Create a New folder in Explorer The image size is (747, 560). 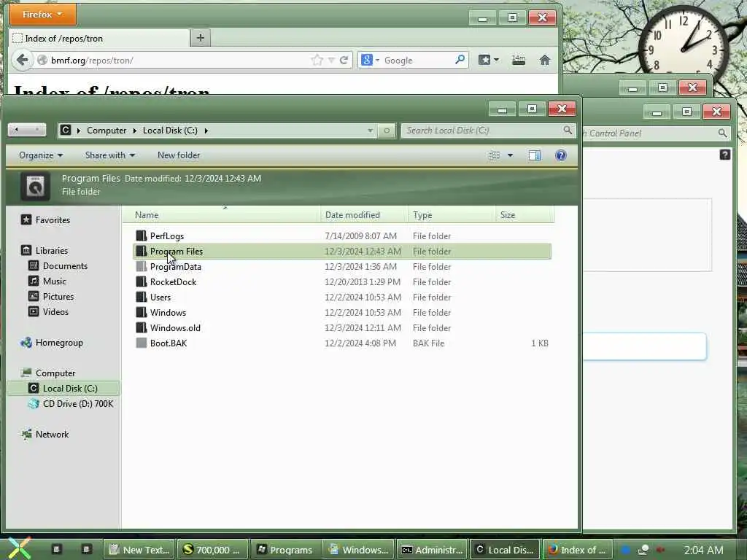tap(179, 155)
